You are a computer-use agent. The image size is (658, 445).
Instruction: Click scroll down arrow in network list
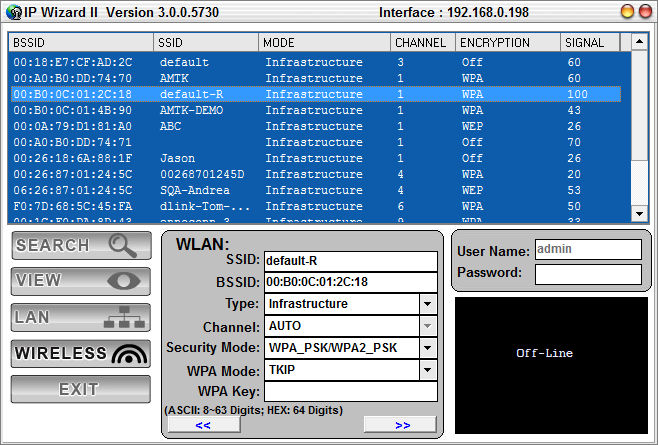[639, 214]
